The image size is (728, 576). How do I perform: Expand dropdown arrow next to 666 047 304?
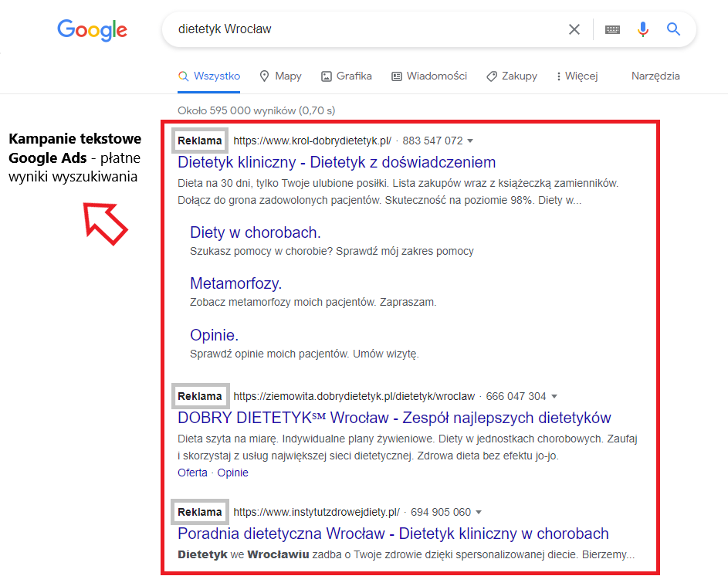[554, 396]
